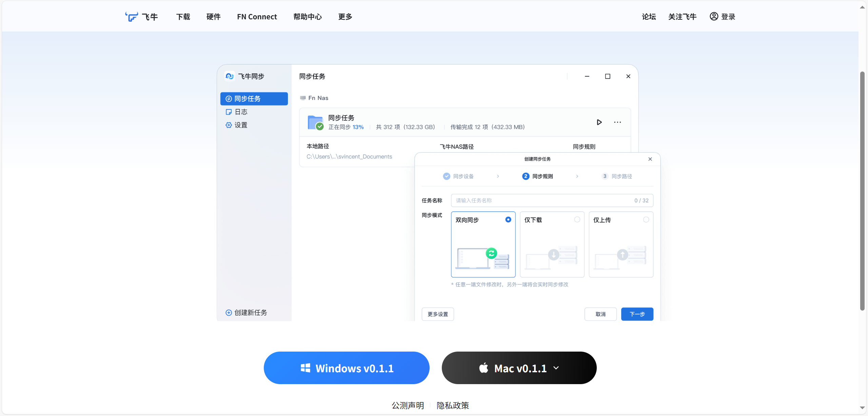Image resolution: width=868 pixels, height=416 pixels.
Task: Select the 仅下载 radio button
Action: click(x=577, y=220)
